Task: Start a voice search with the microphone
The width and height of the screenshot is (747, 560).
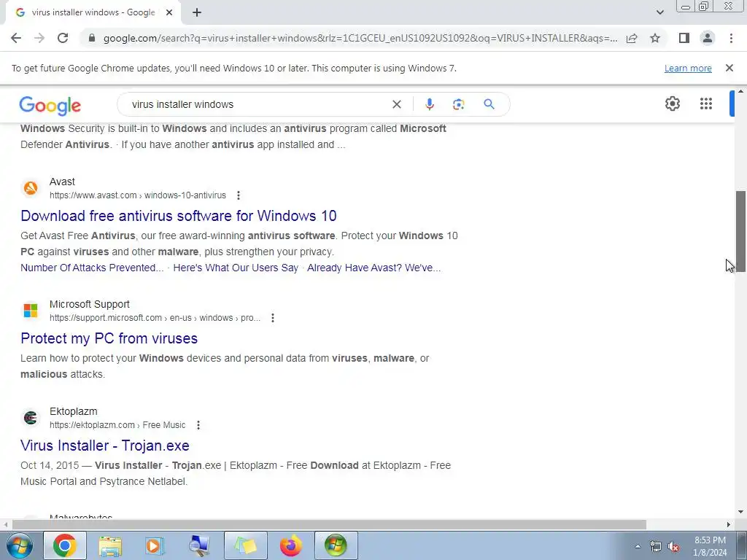Action: [x=430, y=104]
